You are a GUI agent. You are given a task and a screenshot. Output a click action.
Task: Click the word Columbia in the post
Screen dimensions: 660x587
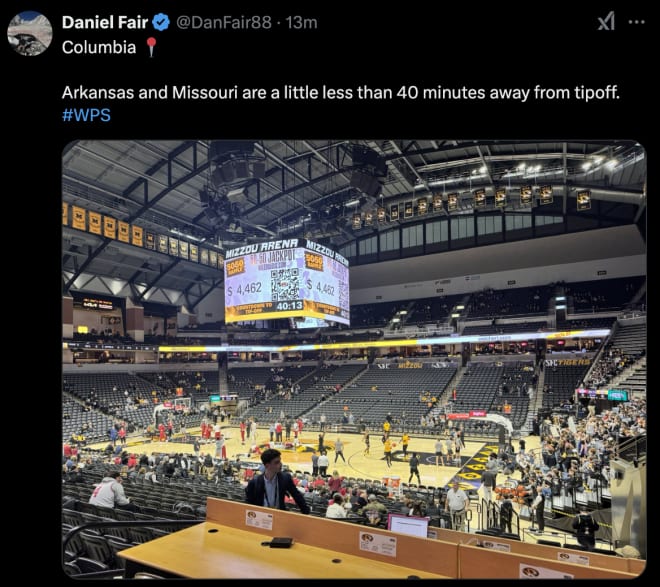(x=99, y=47)
